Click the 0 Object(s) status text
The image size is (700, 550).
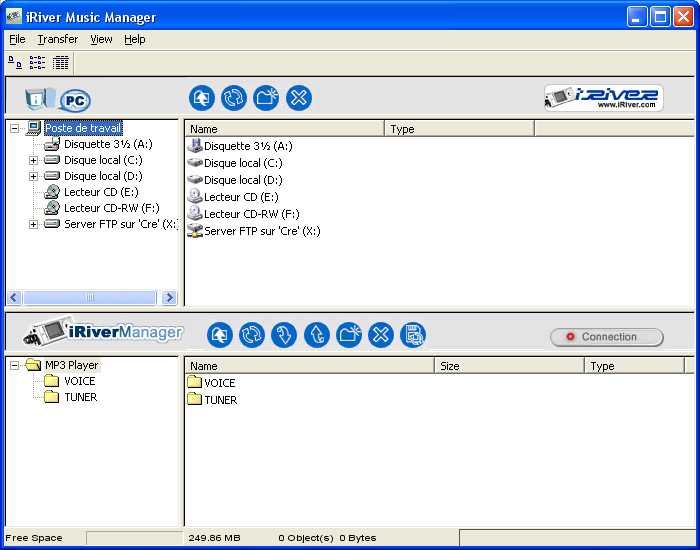tap(306, 538)
